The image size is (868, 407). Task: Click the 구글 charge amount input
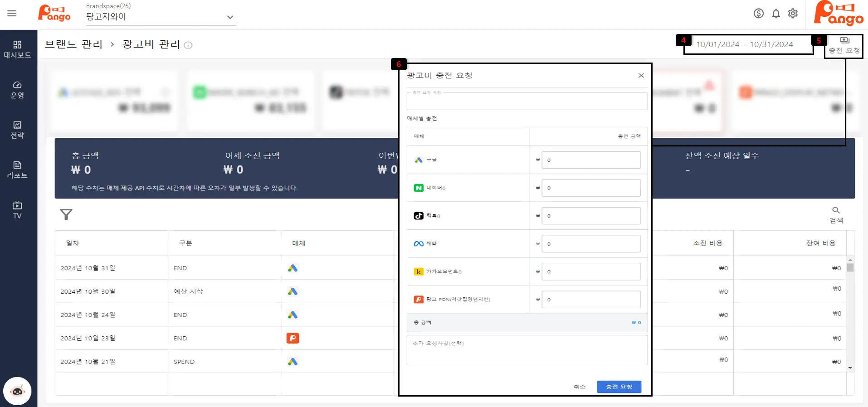tap(591, 160)
